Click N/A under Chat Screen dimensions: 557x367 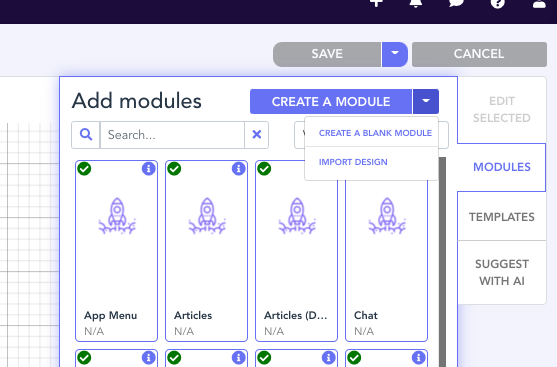(364, 331)
